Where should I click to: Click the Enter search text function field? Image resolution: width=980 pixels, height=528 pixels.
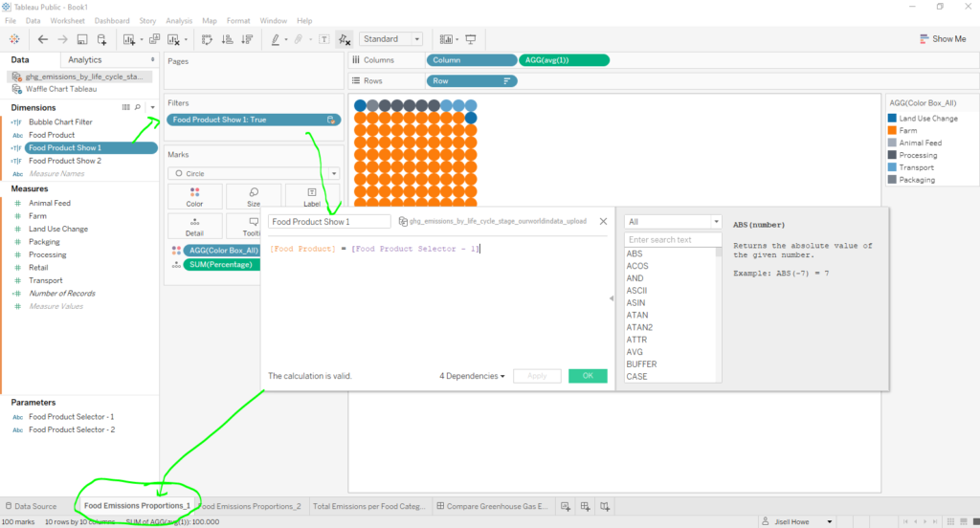point(673,240)
